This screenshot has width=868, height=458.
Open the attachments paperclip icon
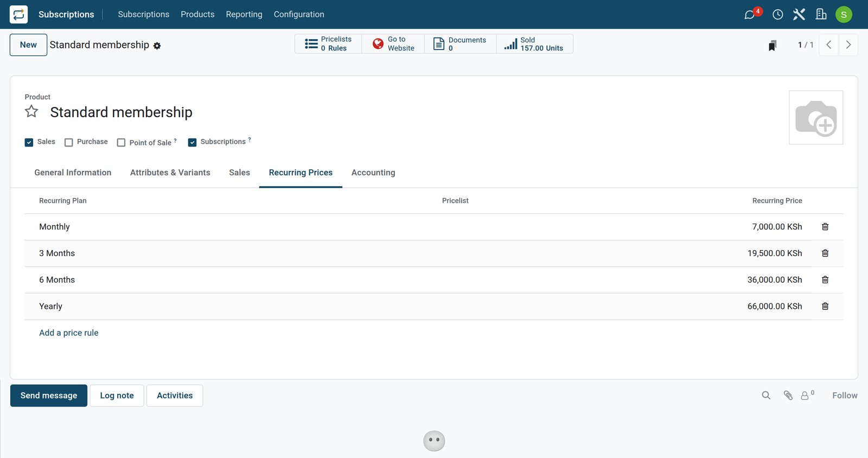click(x=788, y=396)
